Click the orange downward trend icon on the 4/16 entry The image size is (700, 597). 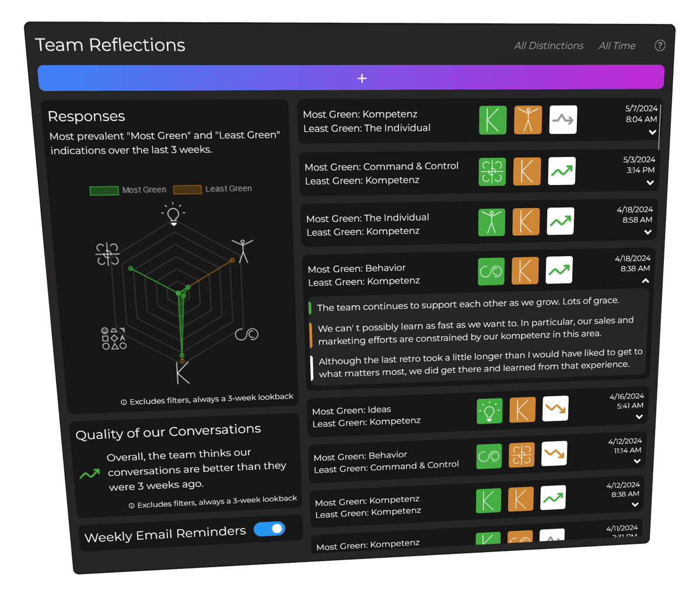tap(555, 409)
